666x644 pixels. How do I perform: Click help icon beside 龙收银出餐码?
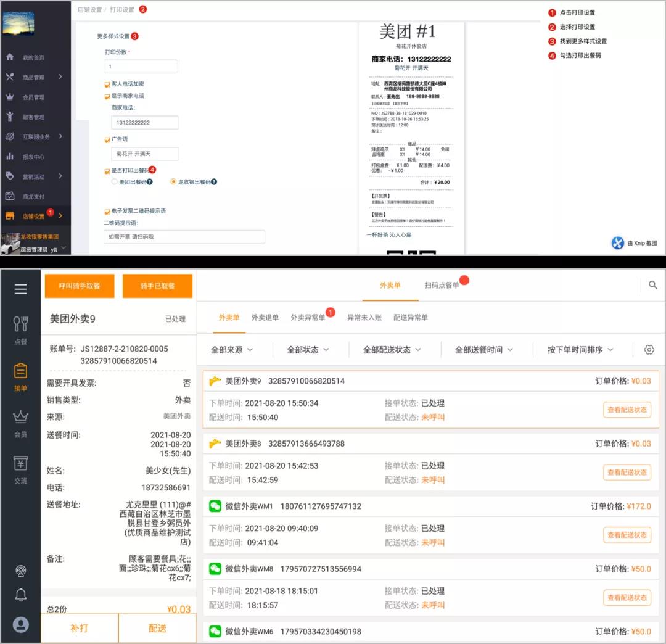pos(214,182)
